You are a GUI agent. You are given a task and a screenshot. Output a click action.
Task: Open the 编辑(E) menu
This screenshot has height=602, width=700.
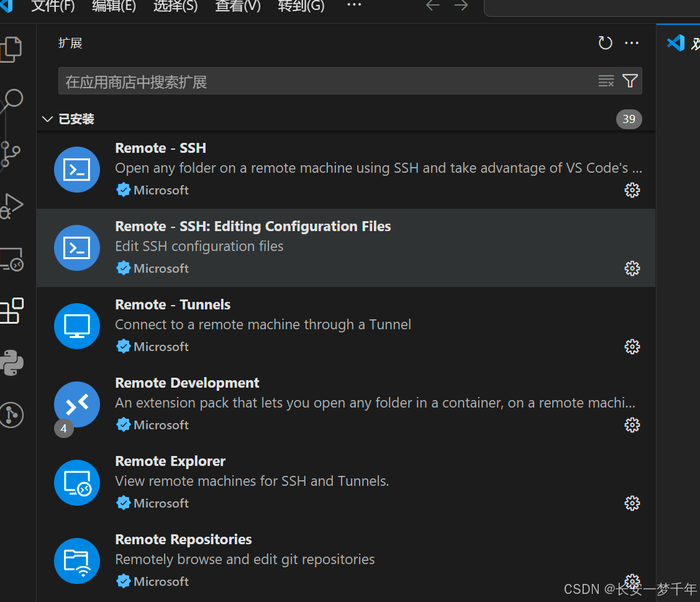[x=114, y=6]
